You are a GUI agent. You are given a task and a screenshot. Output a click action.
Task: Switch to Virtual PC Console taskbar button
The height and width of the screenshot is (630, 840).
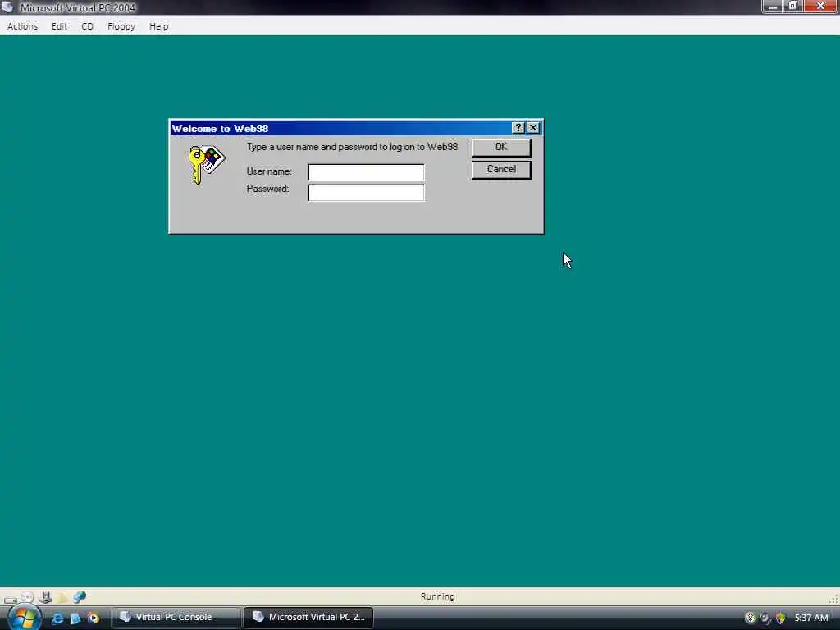point(176,617)
